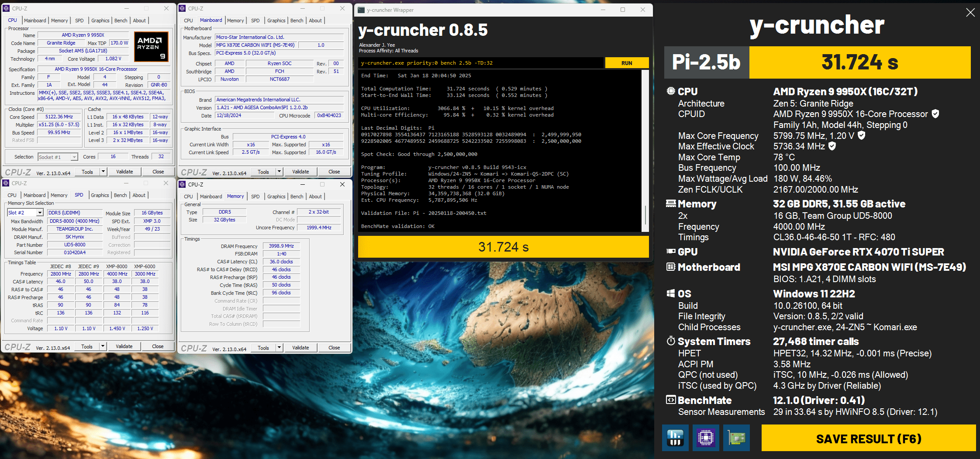Click the Windows logo beside the OS heading
Image resolution: width=980 pixels, height=459 pixels.
[x=671, y=293]
